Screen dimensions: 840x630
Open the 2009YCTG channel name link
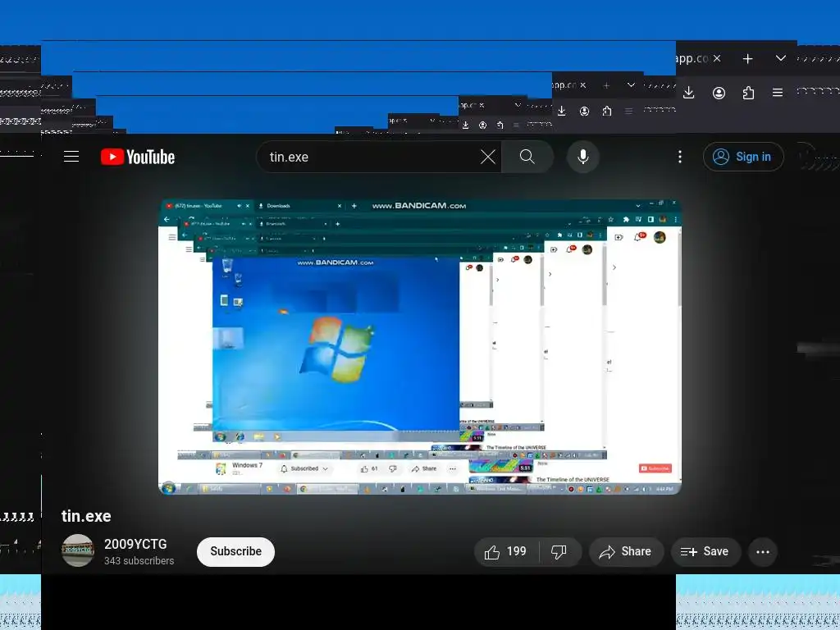pos(135,544)
